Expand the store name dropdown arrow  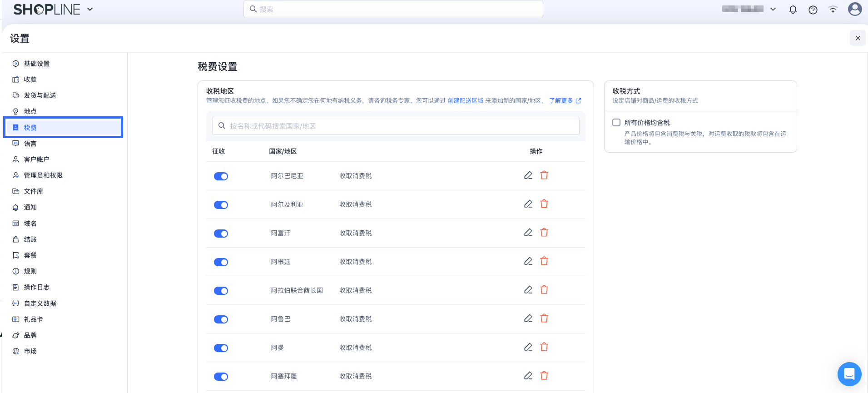pos(773,9)
